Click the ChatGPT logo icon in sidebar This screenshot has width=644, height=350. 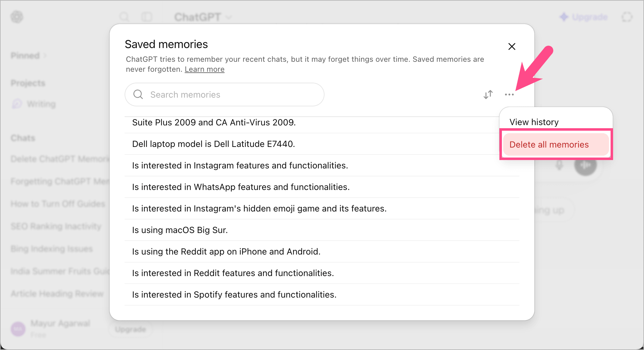17,17
